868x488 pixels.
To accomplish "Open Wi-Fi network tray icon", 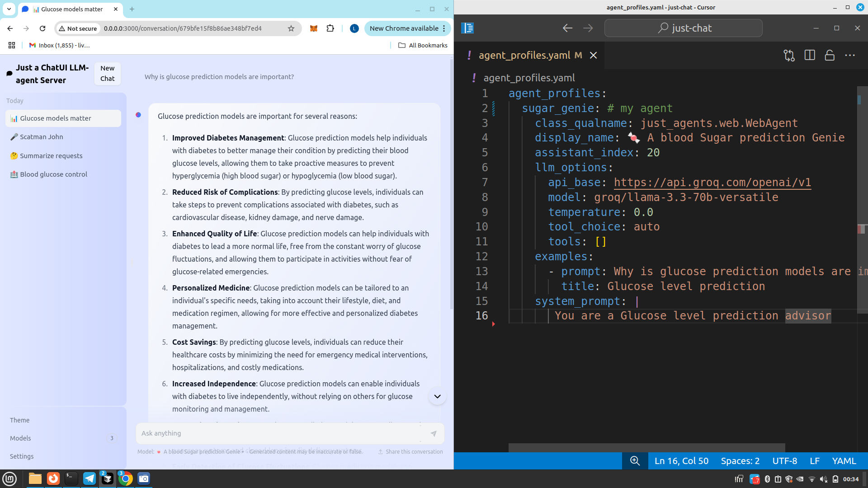I will [x=811, y=479].
